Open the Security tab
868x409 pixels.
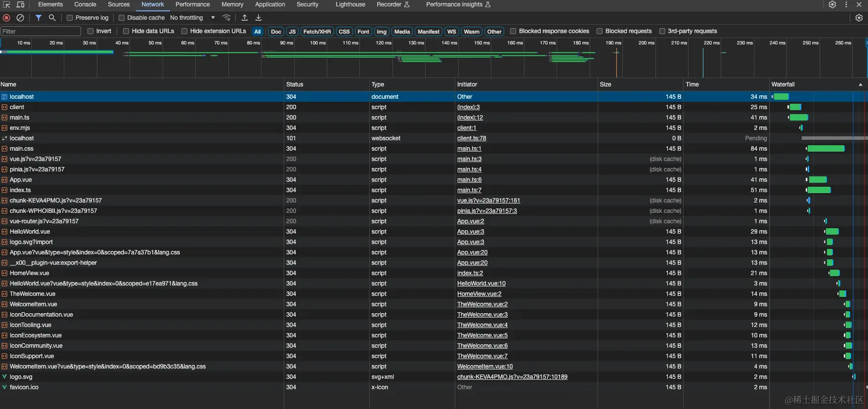(x=307, y=4)
